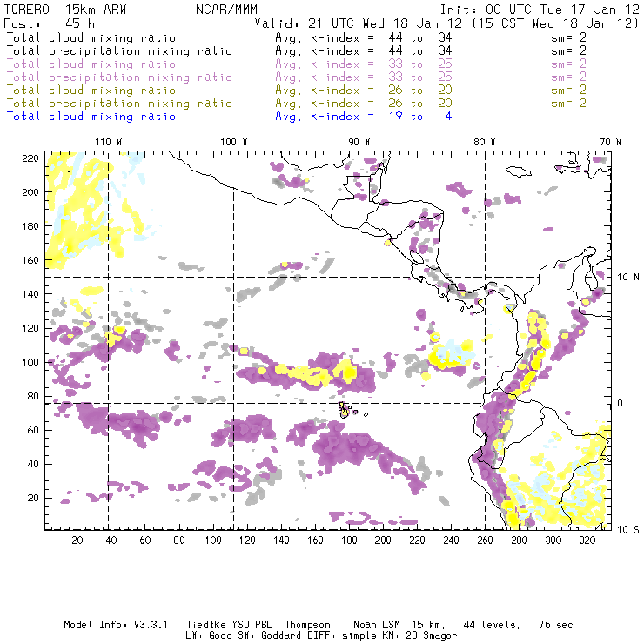Select the 'NCAR/MMM' header label
The image size is (644, 644).
click(x=226, y=10)
